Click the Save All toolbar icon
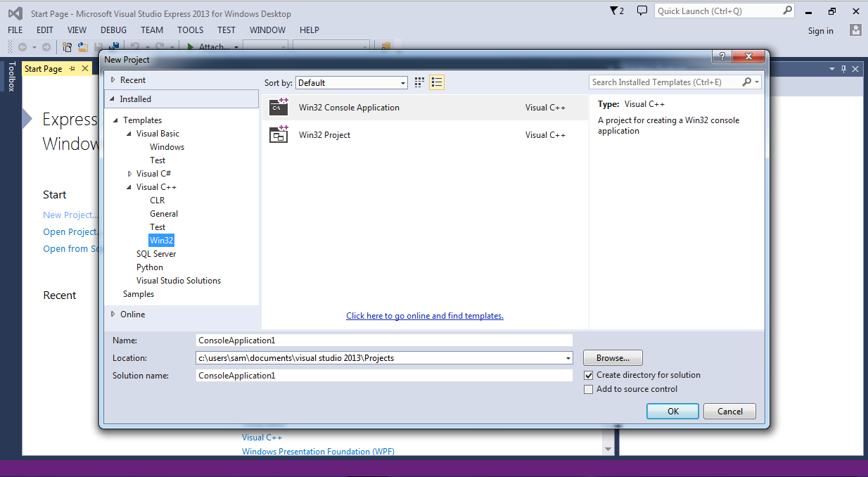Viewport: 868px width, 477px height. [113, 47]
